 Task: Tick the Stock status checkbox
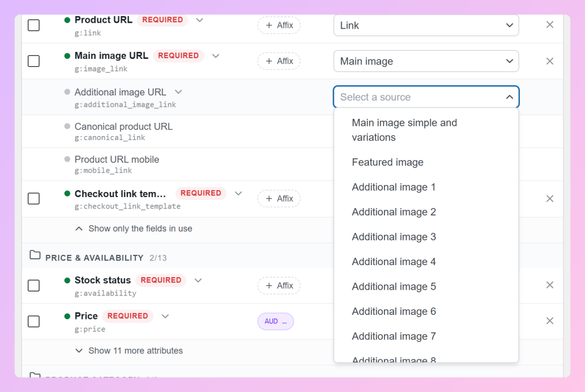click(34, 286)
